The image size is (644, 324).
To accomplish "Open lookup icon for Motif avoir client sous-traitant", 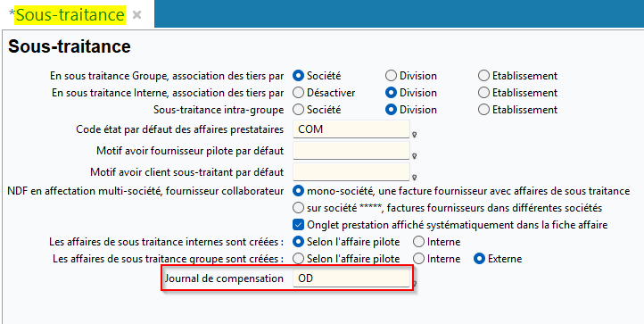I will click(415, 178).
